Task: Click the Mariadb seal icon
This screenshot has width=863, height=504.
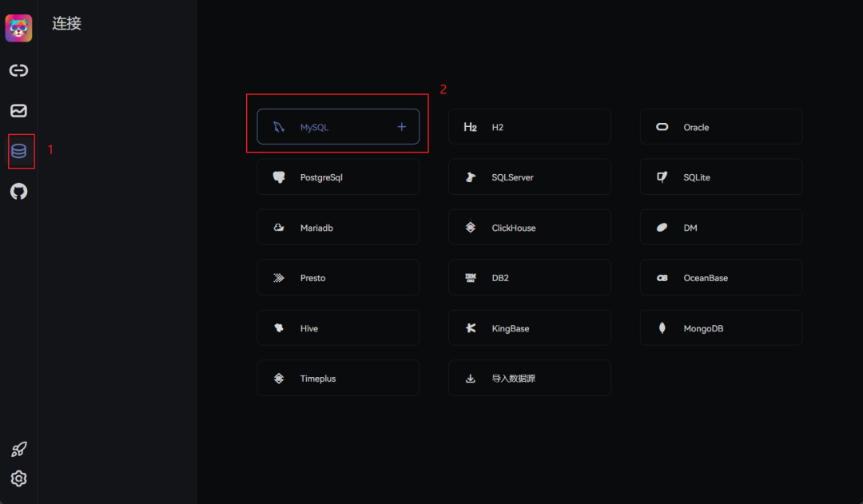Action: click(x=279, y=228)
